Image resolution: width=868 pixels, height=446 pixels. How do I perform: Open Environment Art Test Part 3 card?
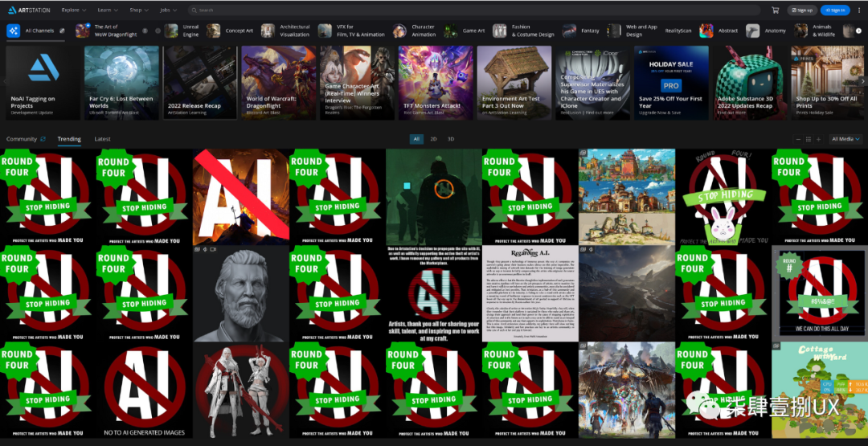514,83
